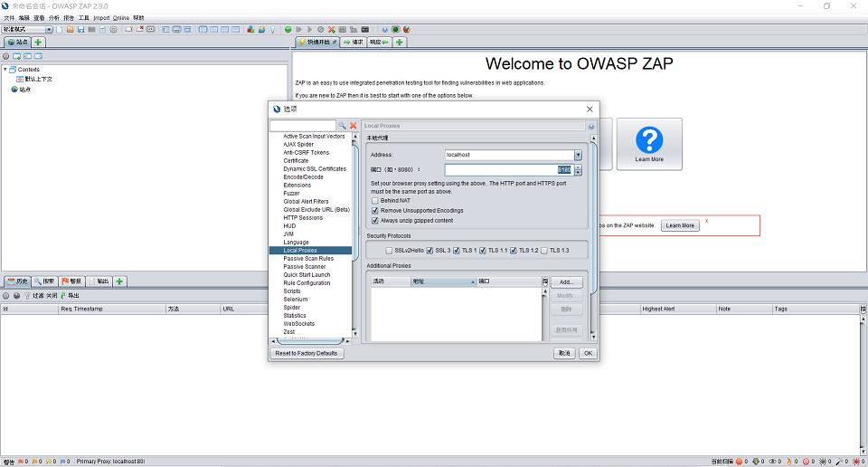Image resolution: width=868 pixels, height=467 pixels.
Task: Click the History table column chooser icon
Action: coord(863,310)
